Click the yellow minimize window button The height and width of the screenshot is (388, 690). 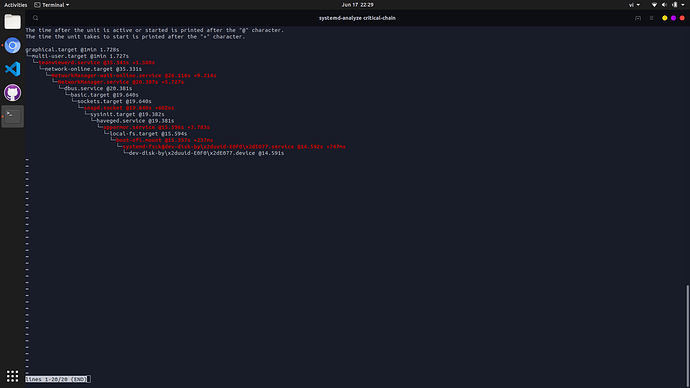click(x=664, y=18)
